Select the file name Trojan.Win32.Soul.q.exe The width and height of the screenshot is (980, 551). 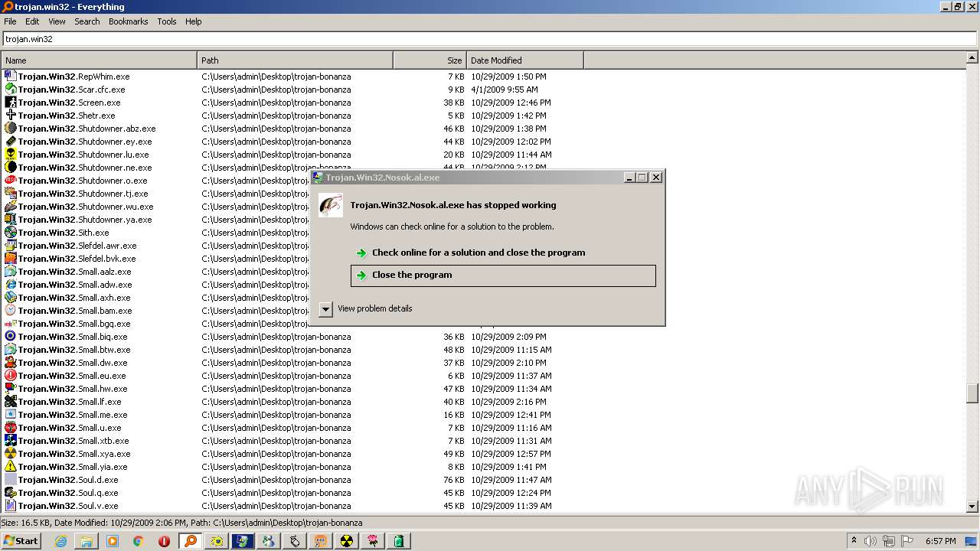[68, 493]
